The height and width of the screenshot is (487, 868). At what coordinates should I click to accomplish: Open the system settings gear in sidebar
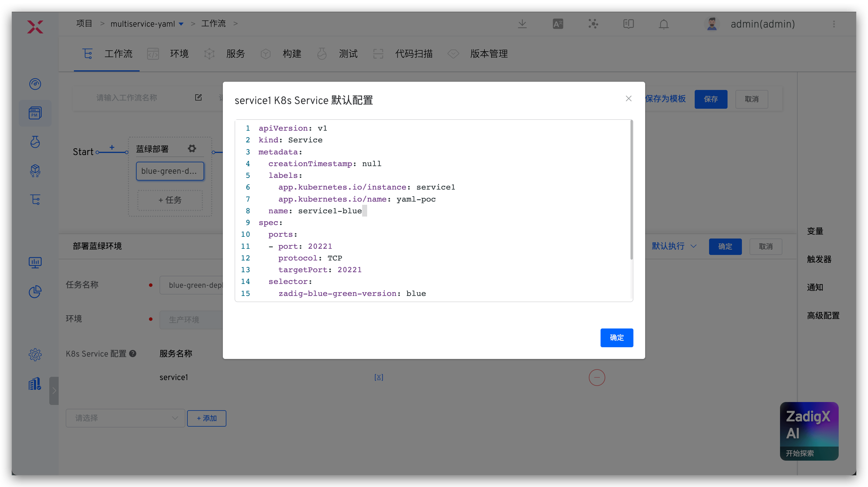pyautogui.click(x=35, y=354)
